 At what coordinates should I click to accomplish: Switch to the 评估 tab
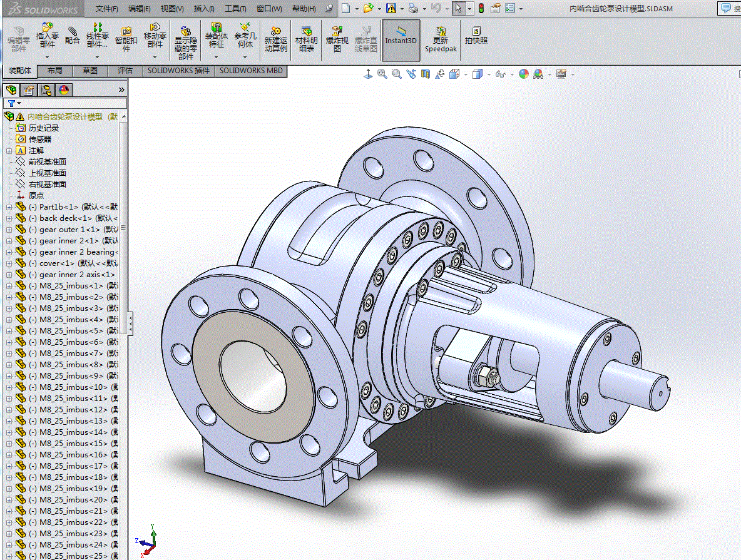tap(125, 71)
